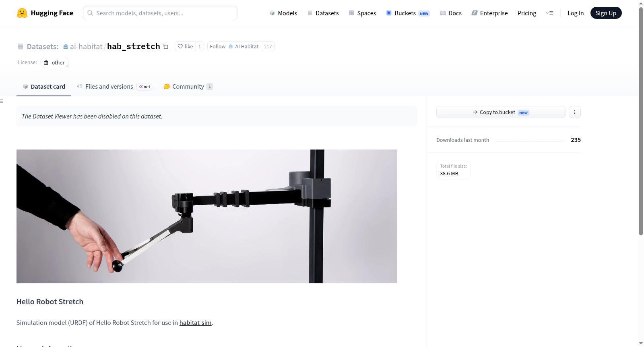Open the ai-habitat organization link

(86, 46)
